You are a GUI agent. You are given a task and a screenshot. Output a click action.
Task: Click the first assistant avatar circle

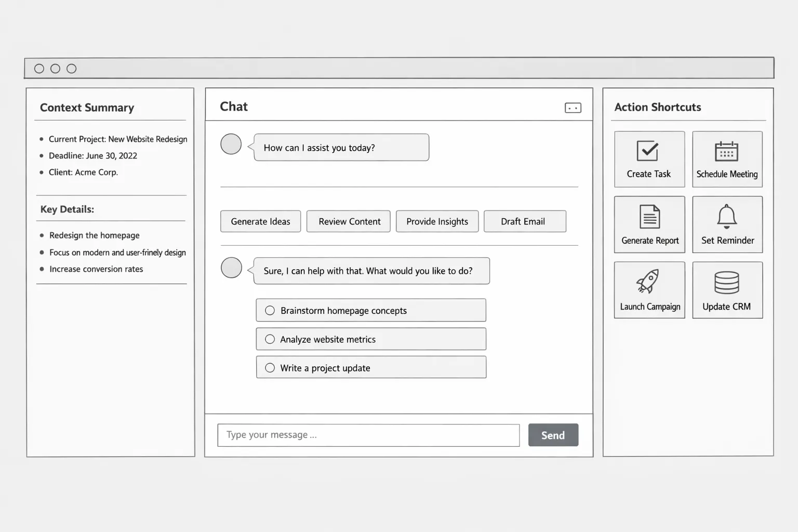pyautogui.click(x=231, y=144)
